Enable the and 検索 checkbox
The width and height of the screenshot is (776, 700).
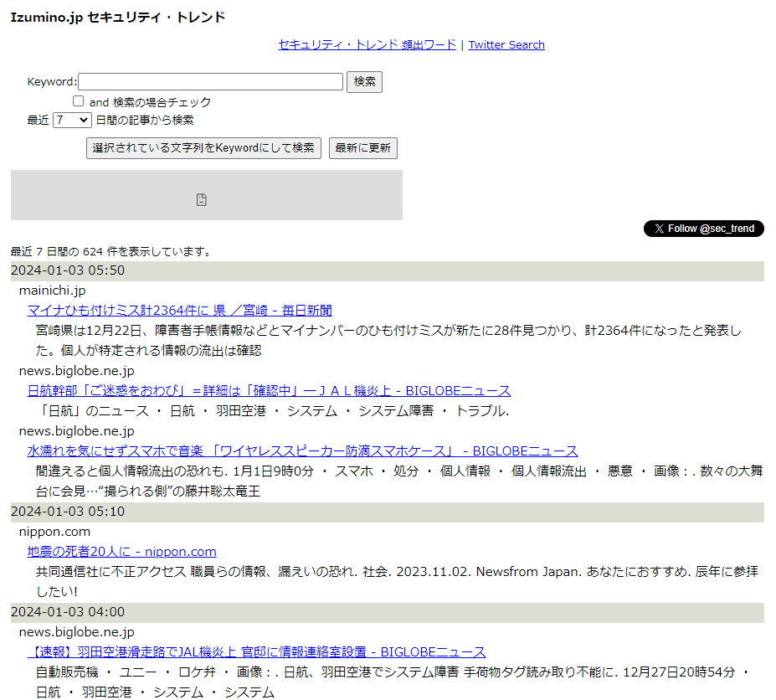click(x=78, y=100)
